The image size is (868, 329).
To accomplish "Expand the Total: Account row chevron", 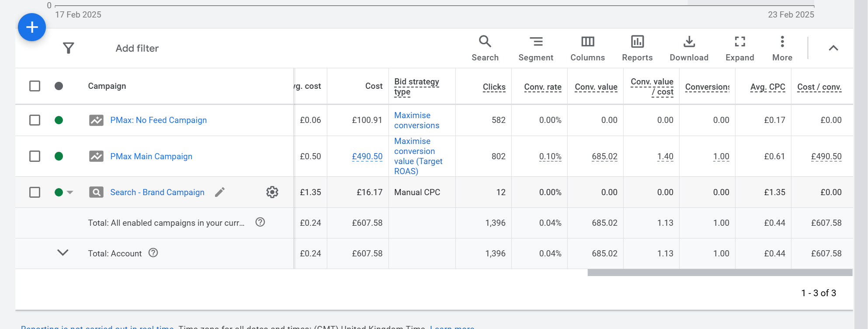I will click(63, 253).
